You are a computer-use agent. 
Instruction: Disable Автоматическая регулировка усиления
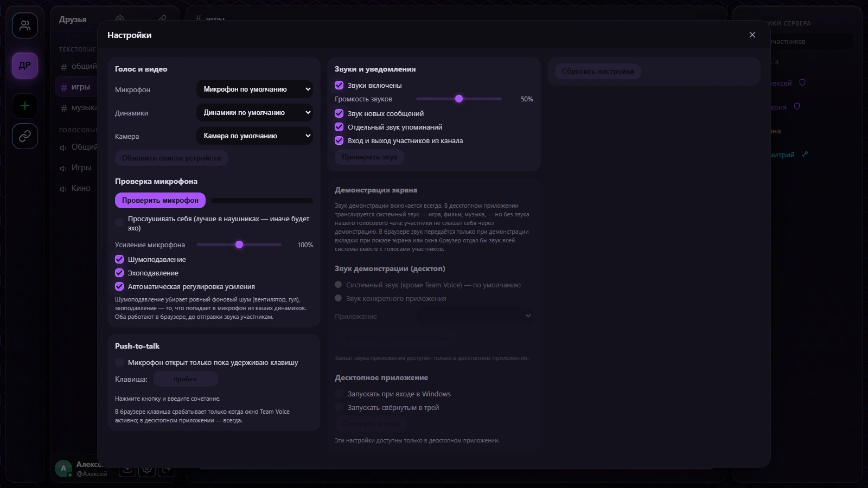[x=119, y=286]
